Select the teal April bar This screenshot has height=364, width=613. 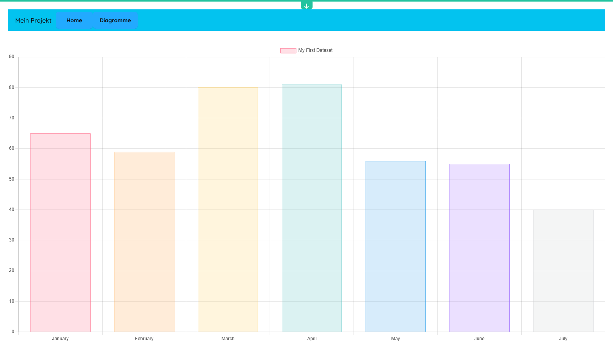click(x=312, y=208)
